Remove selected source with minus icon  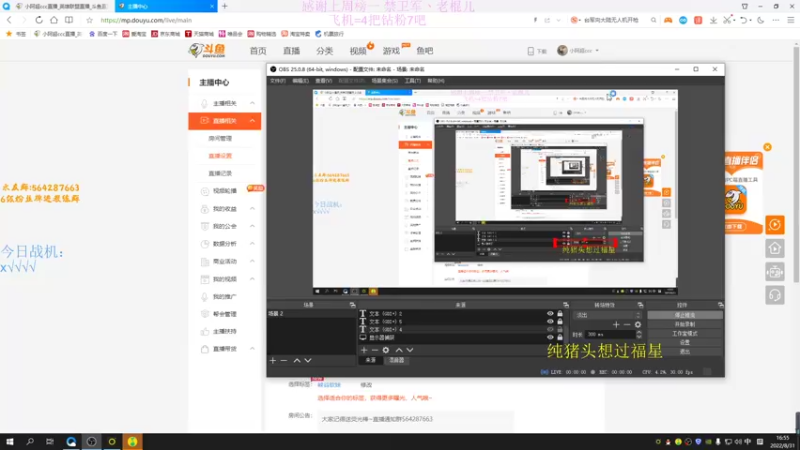pos(375,350)
